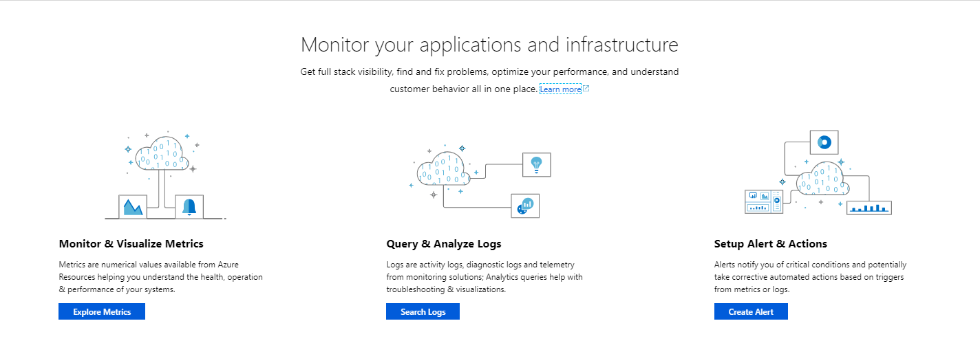The image size is (980, 354).
Task: Click the description text under Query & Analyze Logs
Action: coord(484,277)
